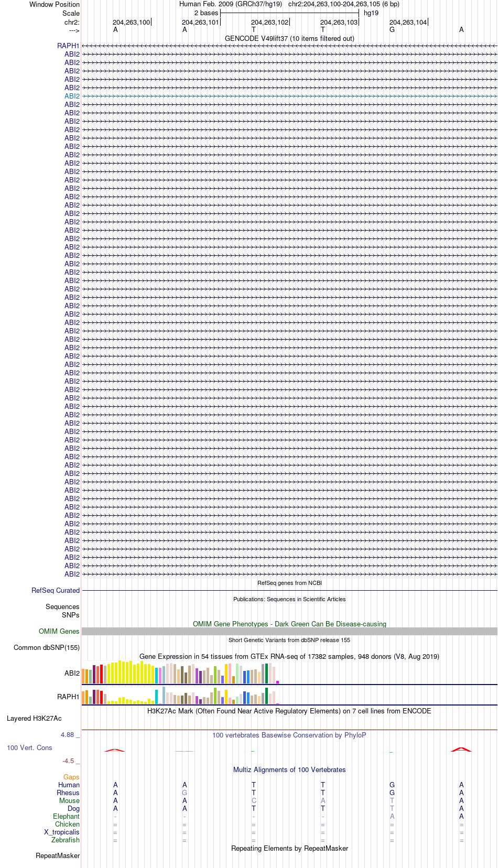Click the hg19 label beside the scale bar

(x=371, y=13)
